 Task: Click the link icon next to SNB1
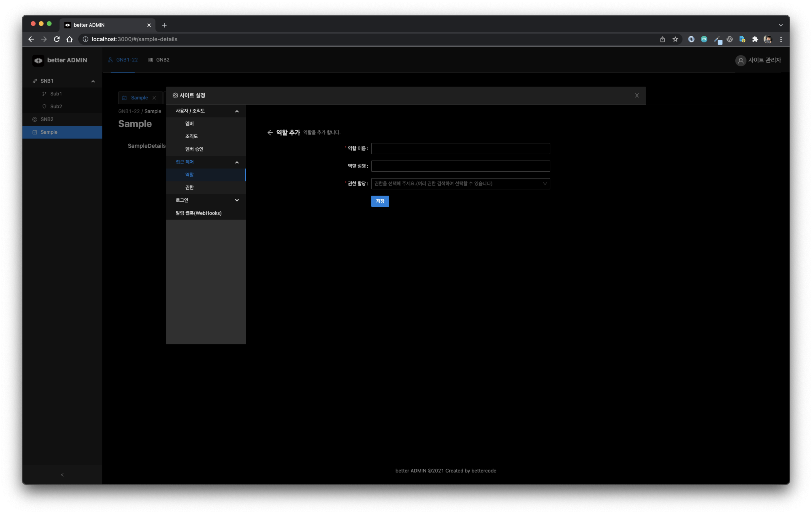[x=35, y=81]
